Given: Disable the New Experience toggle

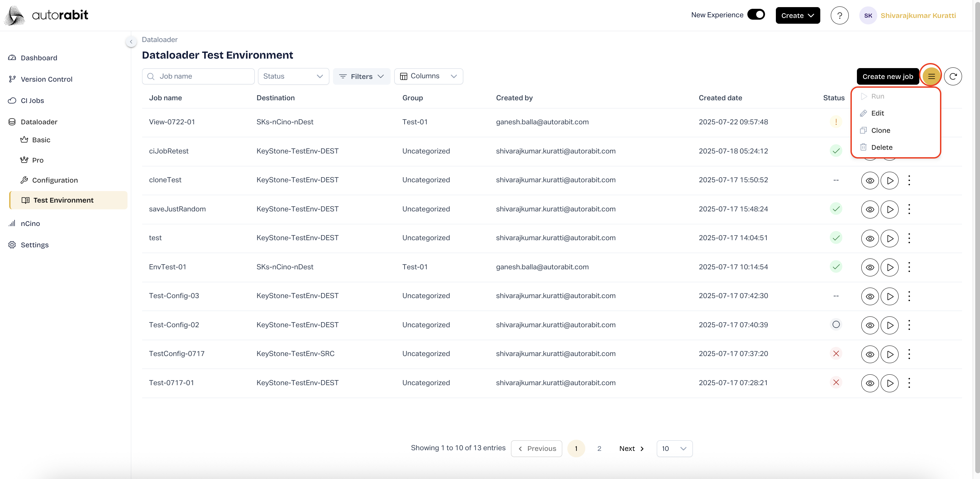Looking at the screenshot, I should pyautogui.click(x=756, y=15).
